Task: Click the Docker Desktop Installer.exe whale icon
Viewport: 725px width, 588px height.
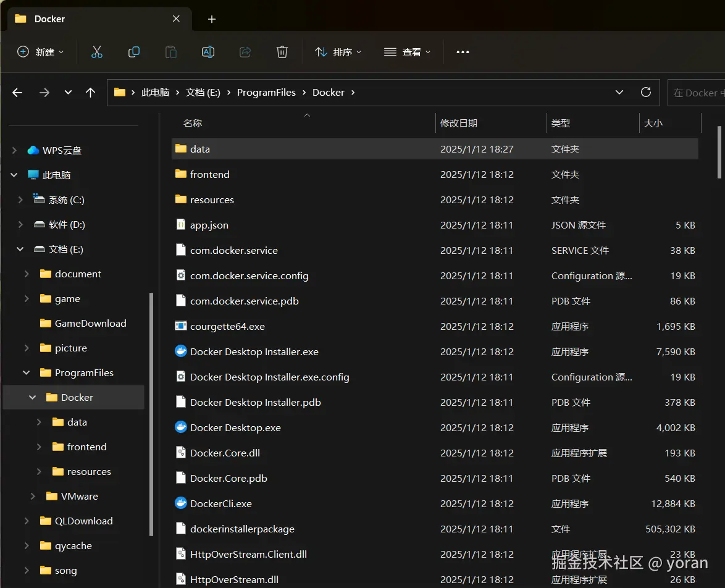Action: pos(181,351)
